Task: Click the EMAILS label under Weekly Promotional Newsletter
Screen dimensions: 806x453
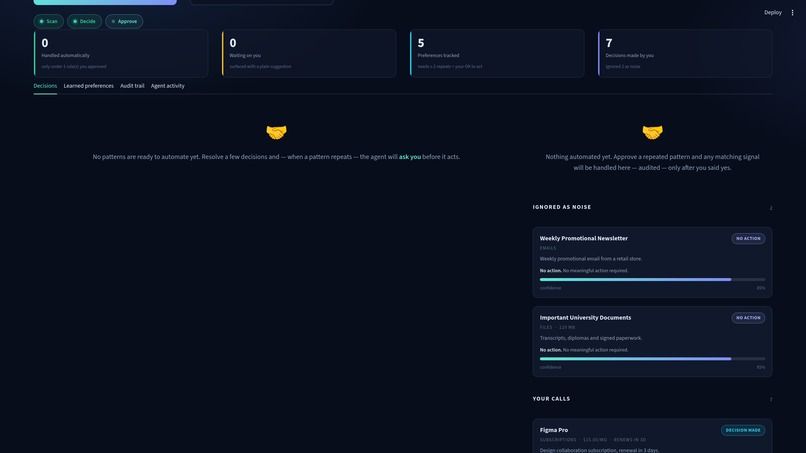Action: (548, 248)
